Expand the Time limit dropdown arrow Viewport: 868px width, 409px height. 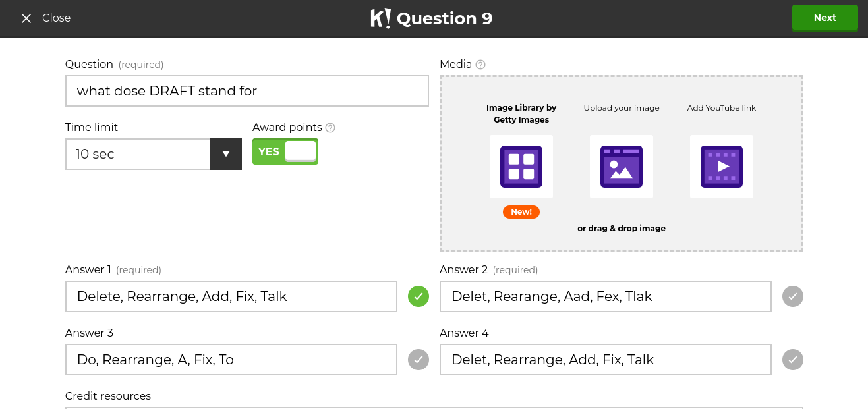click(225, 154)
